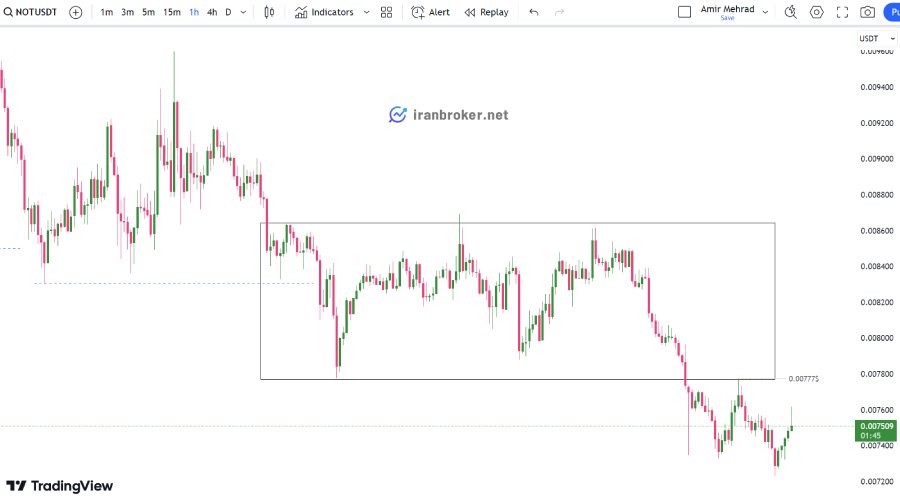Expand the timeframe list chevron
The height and width of the screenshot is (497, 900).
[243, 12]
